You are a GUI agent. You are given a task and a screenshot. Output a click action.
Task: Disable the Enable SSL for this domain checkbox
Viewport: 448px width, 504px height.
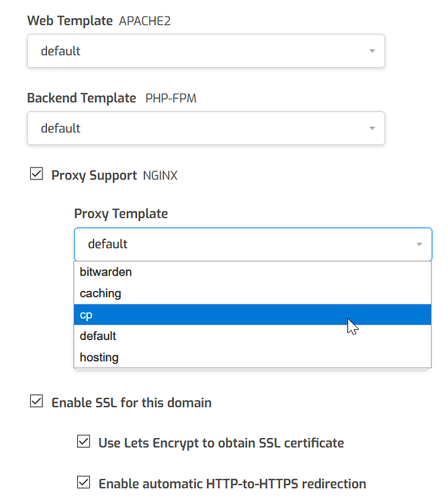tap(36, 401)
